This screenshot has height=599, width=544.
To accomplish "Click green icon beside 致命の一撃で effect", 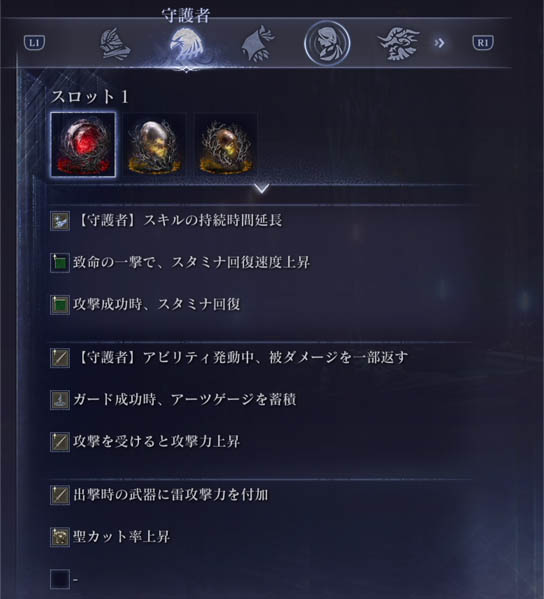I will point(60,263).
